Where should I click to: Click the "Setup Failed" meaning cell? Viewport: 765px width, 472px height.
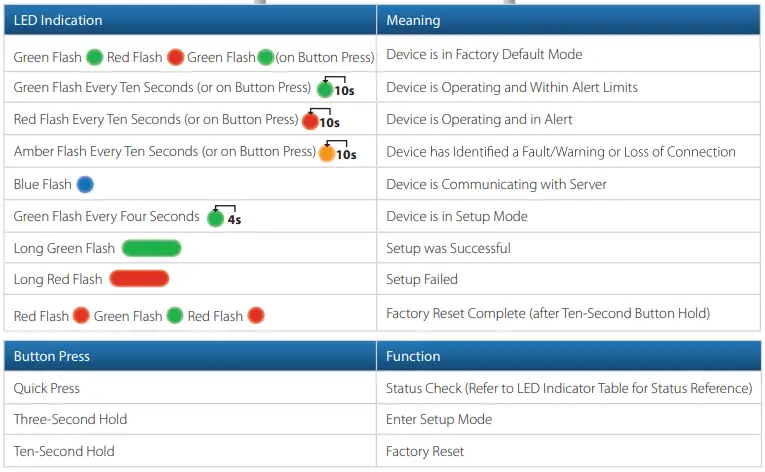[422, 280]
